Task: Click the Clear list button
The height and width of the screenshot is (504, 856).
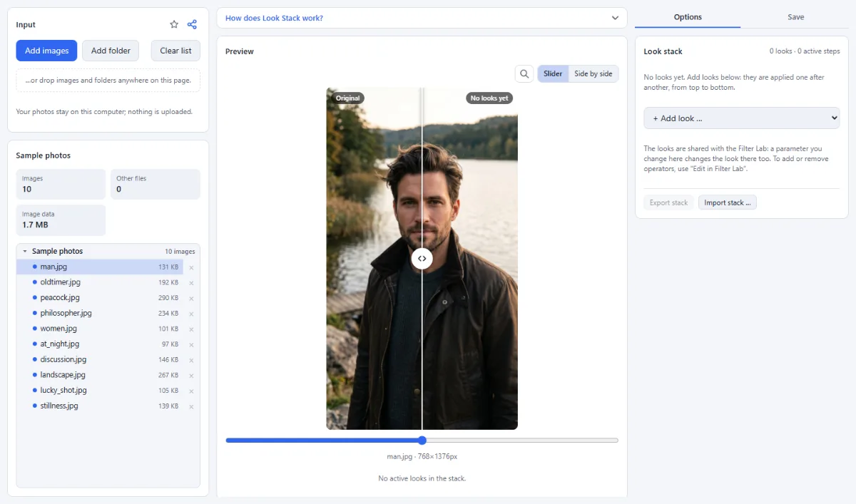Action: coord(175,51)
